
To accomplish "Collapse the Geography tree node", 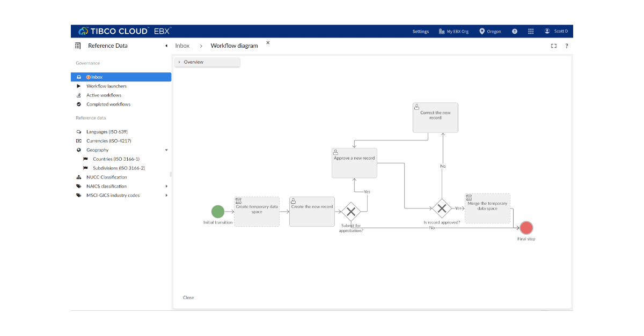I will (x=166, y=150).
